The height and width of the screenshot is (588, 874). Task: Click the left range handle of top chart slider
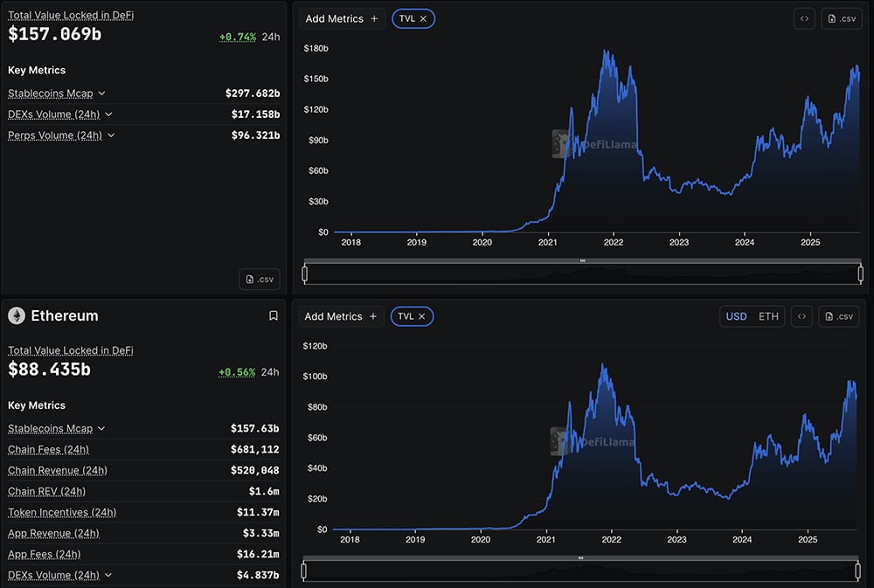pyautogui.click(x=304, y=273)
